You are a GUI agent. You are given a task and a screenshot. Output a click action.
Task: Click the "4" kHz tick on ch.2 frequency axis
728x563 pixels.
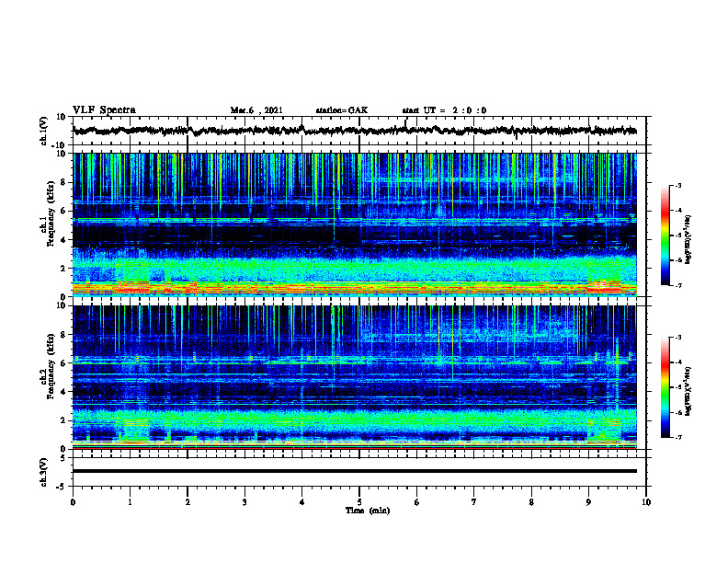(63, 392)
